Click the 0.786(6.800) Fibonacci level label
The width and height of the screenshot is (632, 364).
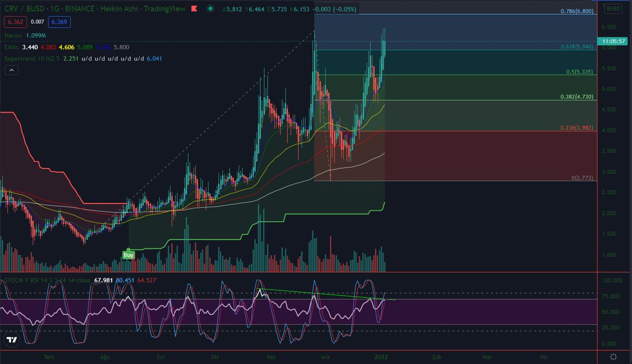(577, 11)
